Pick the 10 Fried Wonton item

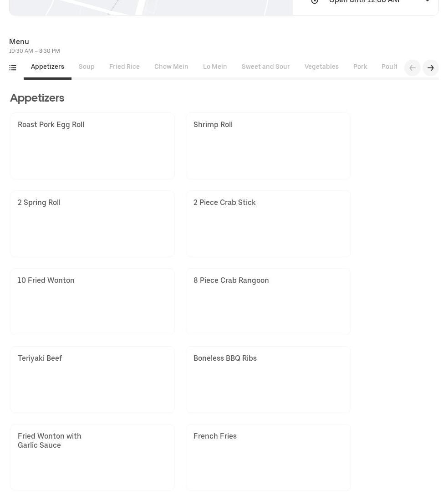click(92, 302)
